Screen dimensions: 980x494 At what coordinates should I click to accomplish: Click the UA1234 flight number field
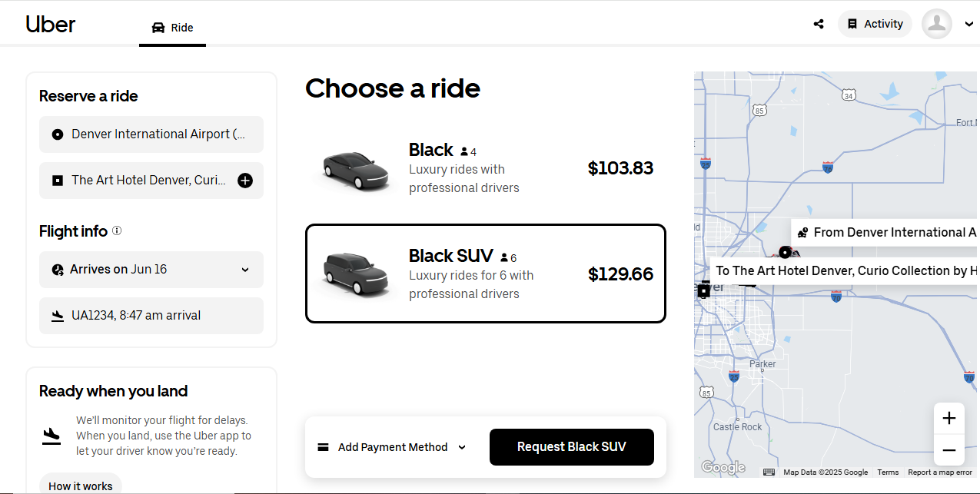(151, 316)
